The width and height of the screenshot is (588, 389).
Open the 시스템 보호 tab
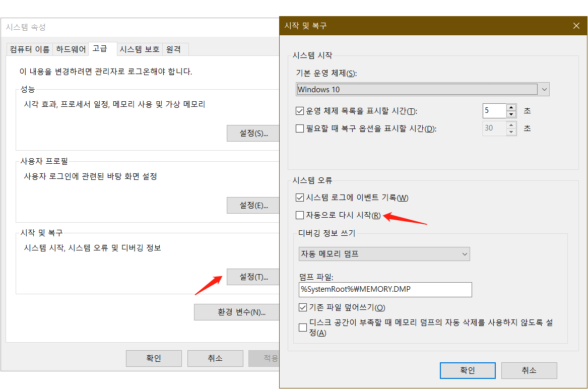140,49
